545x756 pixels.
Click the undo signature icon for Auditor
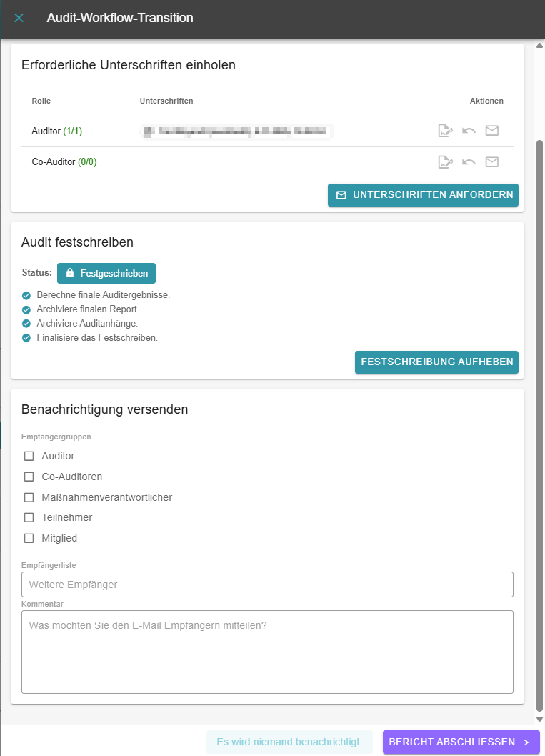click(469, 131)
